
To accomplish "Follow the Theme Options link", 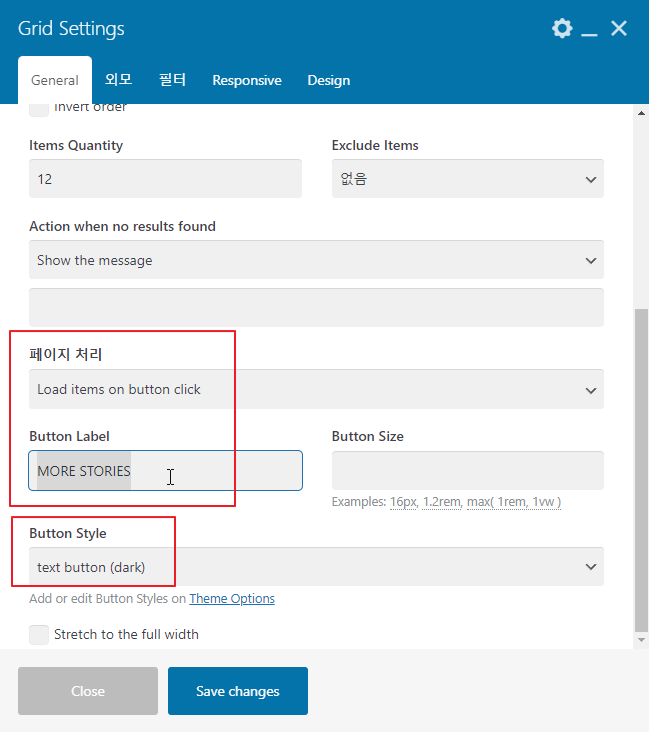I will (232, 598).
